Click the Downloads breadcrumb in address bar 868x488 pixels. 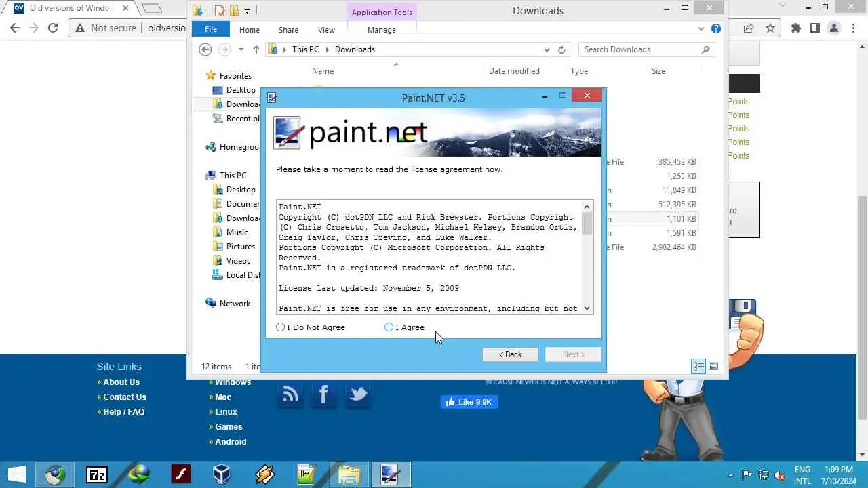pyautogui.click(x=355, y=49)
